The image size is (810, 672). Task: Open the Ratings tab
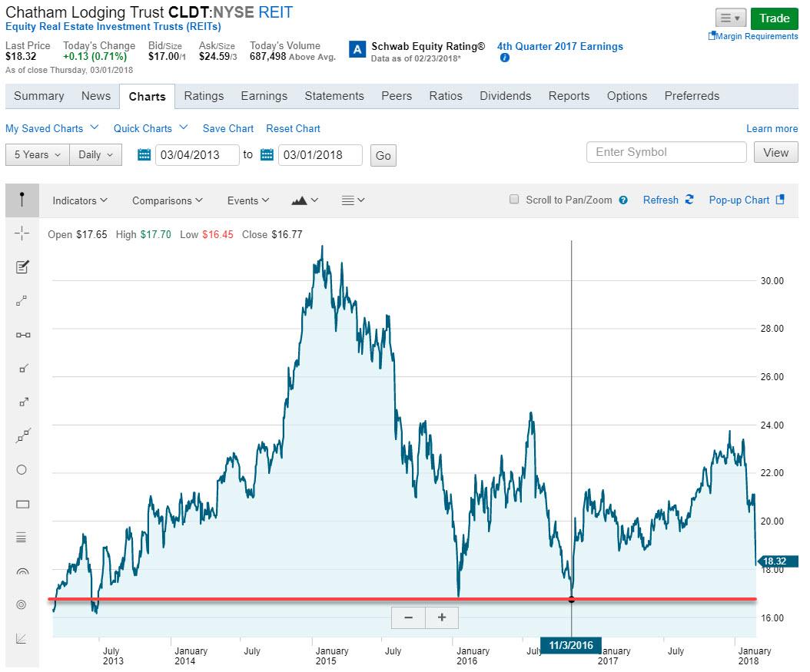coord(204,96)
